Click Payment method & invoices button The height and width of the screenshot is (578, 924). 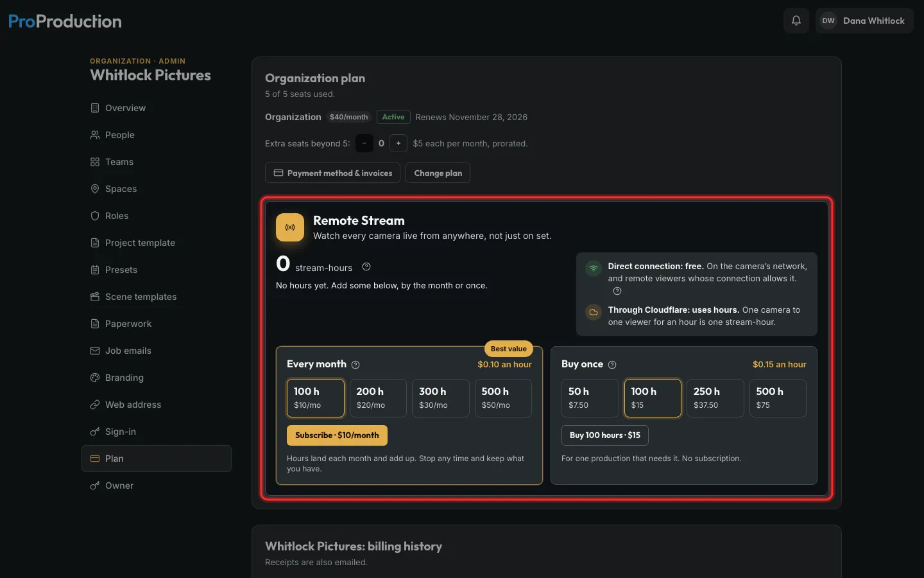click(x=332, y=173)
